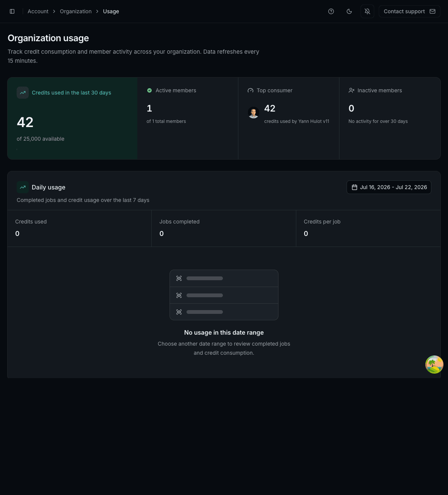This screenshot has height=495, width=448.
Task: Click the 'Active members' label
Action: click(176, 90)
